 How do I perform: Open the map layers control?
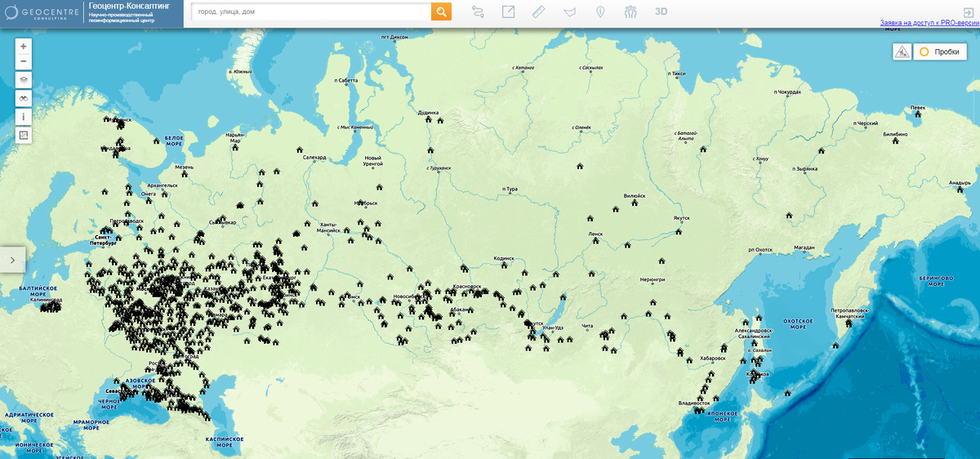24,80
